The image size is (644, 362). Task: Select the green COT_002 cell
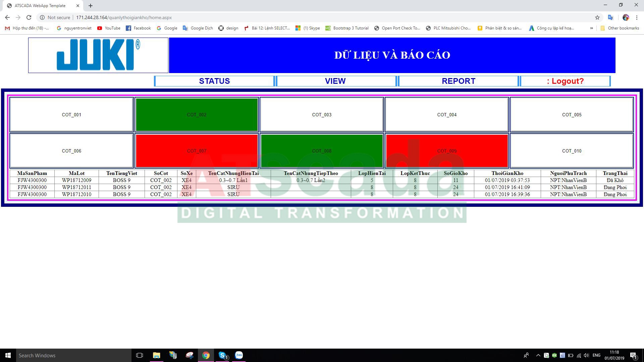197,115
